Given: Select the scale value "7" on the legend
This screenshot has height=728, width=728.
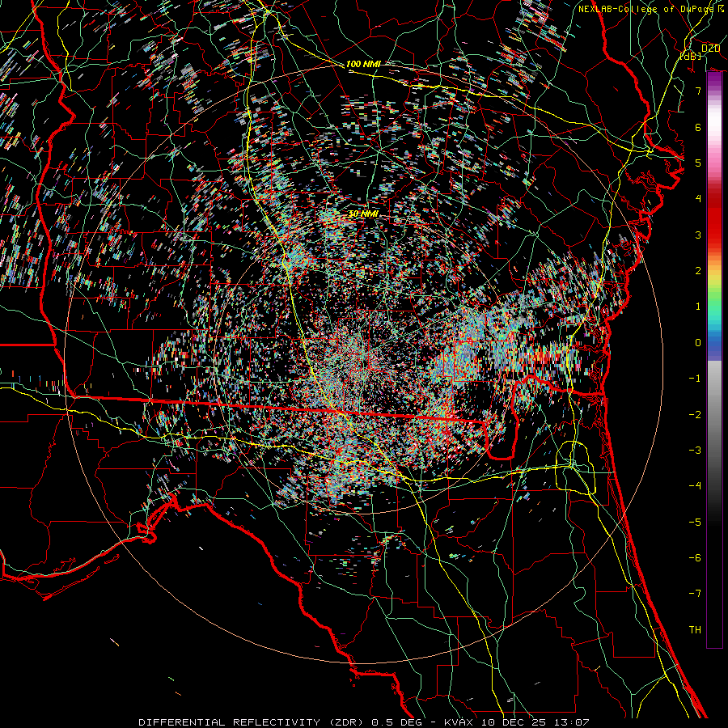Looking at the screenshot, I should point(698,91).
